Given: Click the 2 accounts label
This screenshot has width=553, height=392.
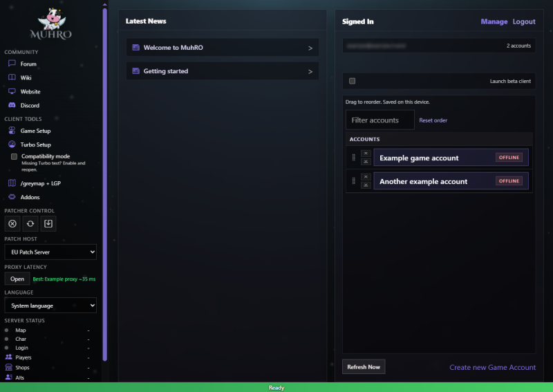Looking at the screenshot, I should coord(518,46).
